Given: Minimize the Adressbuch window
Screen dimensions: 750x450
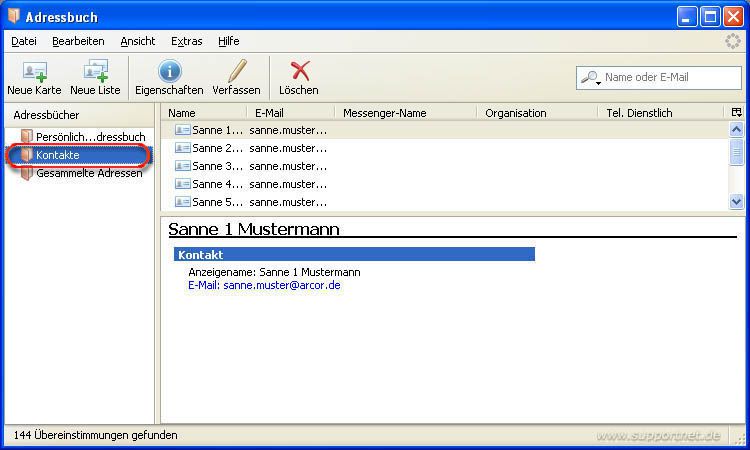Looking at the screenshot, I should coord(687,17).
